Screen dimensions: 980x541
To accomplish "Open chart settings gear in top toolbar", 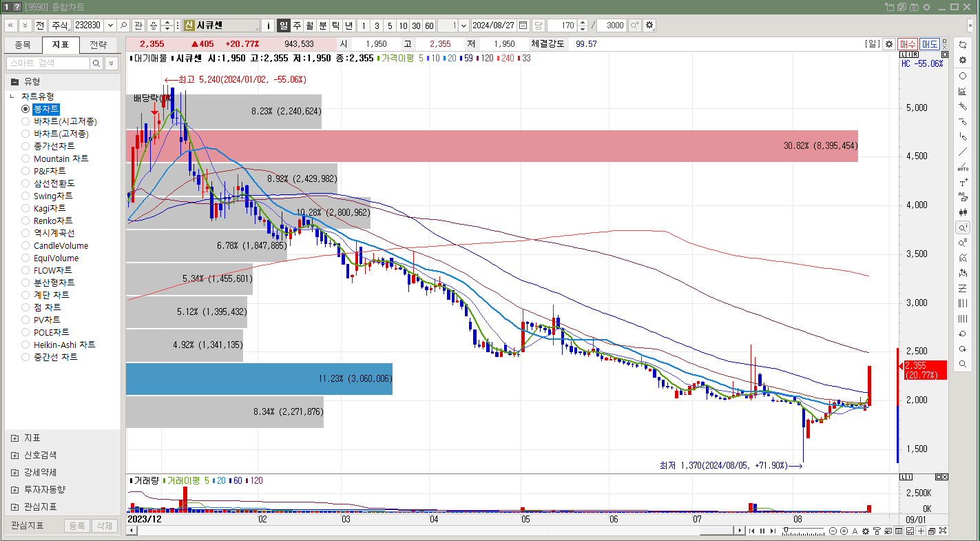I will [649, 25].
